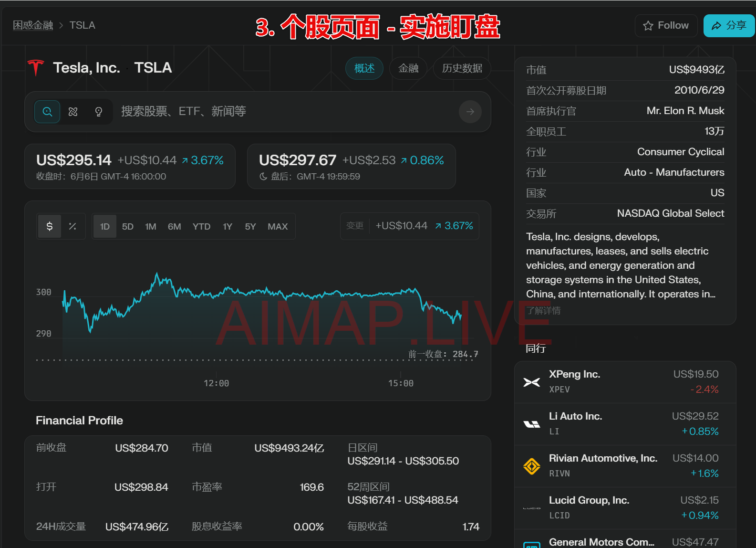Go to 困惑金融 breadcrumb link
The width and height of the screenshot is (756, 548).
[33, 25]
